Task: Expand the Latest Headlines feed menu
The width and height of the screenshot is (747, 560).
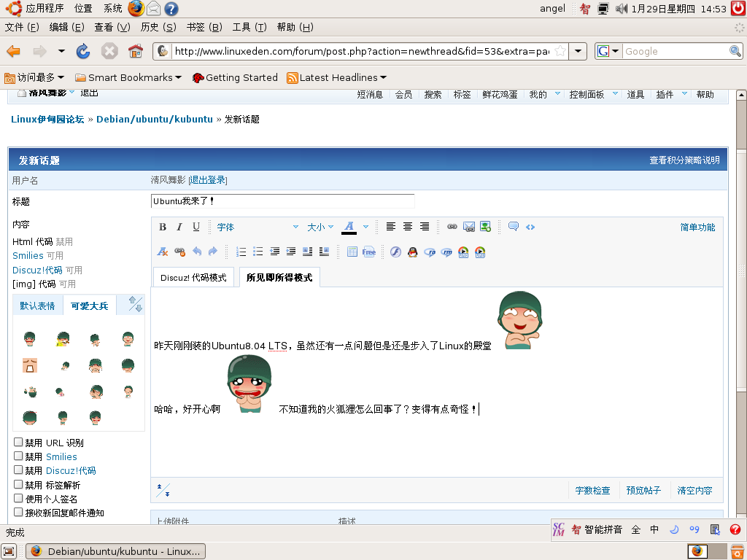Action: click(337, 77)
